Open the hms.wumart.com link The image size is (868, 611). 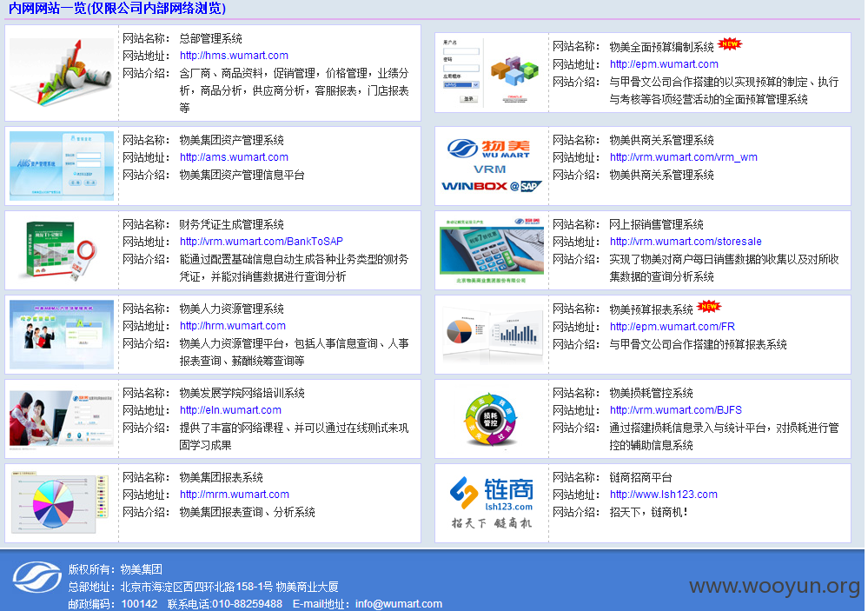tap(234, 56)
